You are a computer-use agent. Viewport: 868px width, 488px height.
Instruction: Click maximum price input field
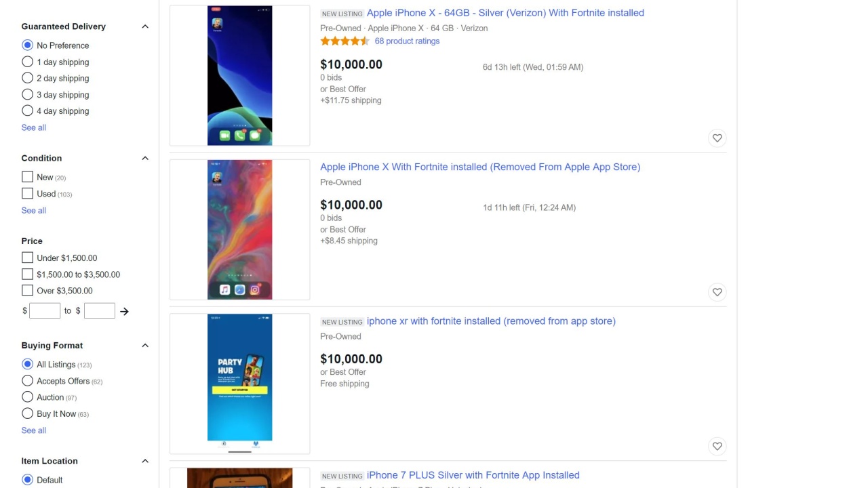(99, 311)
